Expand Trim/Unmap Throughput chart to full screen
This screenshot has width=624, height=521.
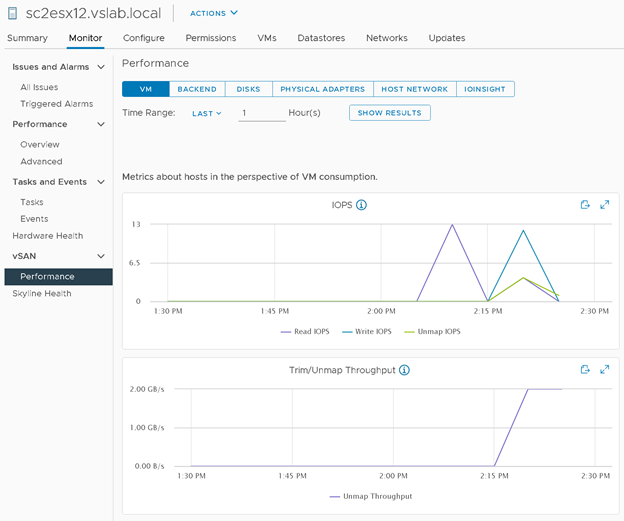[604, 370]
